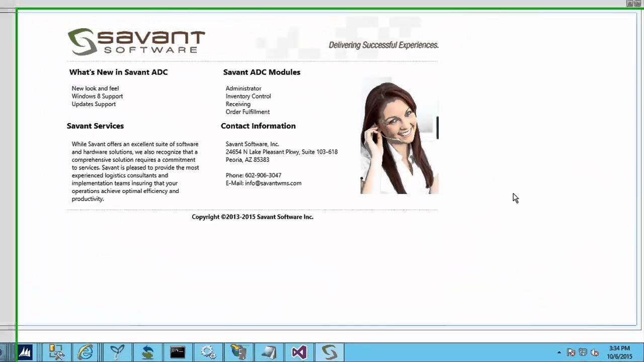Click 'Savant Software, Inc.' contact line
The width and height of the screenshot is (644, 362).
point(252,144)
